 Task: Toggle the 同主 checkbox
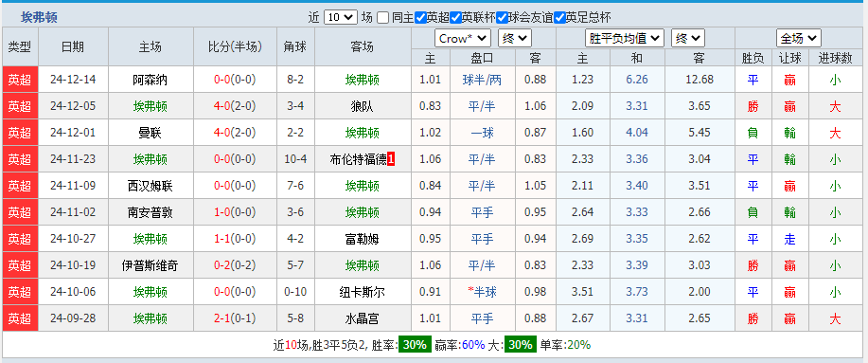tap(383, 18)
